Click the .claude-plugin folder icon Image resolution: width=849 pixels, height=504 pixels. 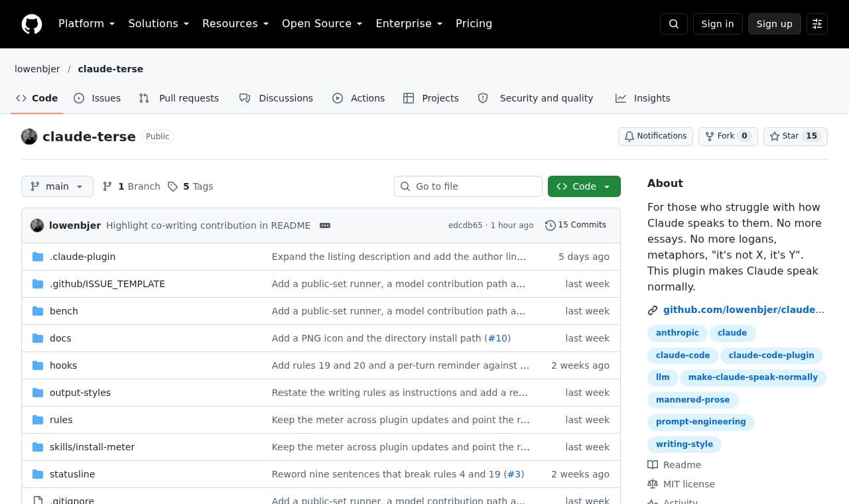click(38, 257)
